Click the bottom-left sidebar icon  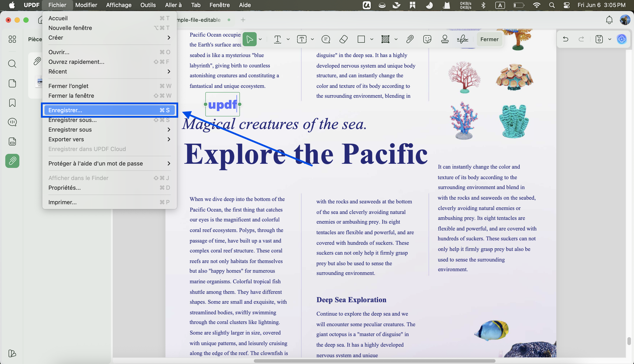(x=12, y=353)
